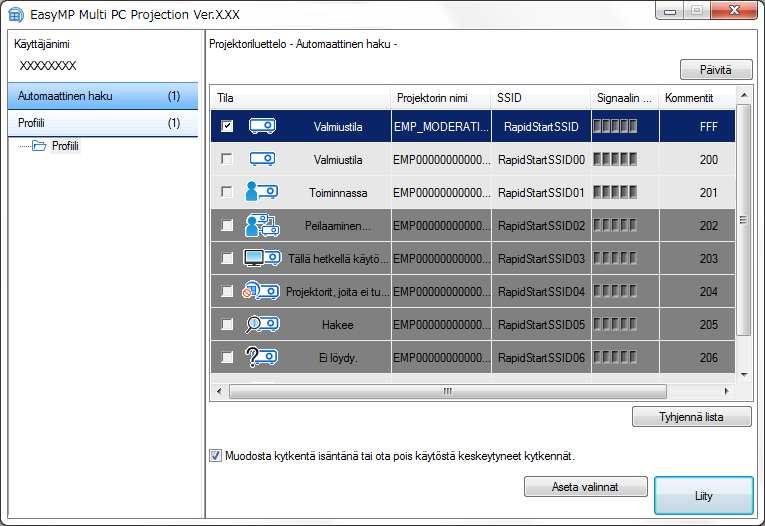The width and height of the screenshot is (765, 526).
Task: Click the XXXXXXXX user name text
Action: pos(48,65)
